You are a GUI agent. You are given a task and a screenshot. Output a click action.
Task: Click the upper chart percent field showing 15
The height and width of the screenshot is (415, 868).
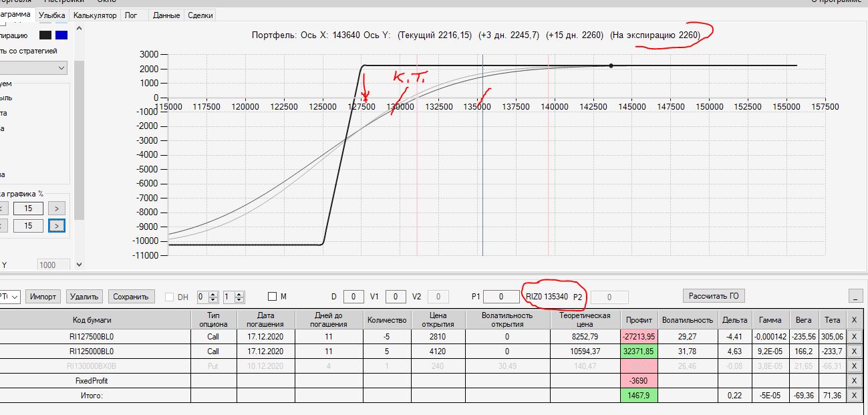(28, 209)
